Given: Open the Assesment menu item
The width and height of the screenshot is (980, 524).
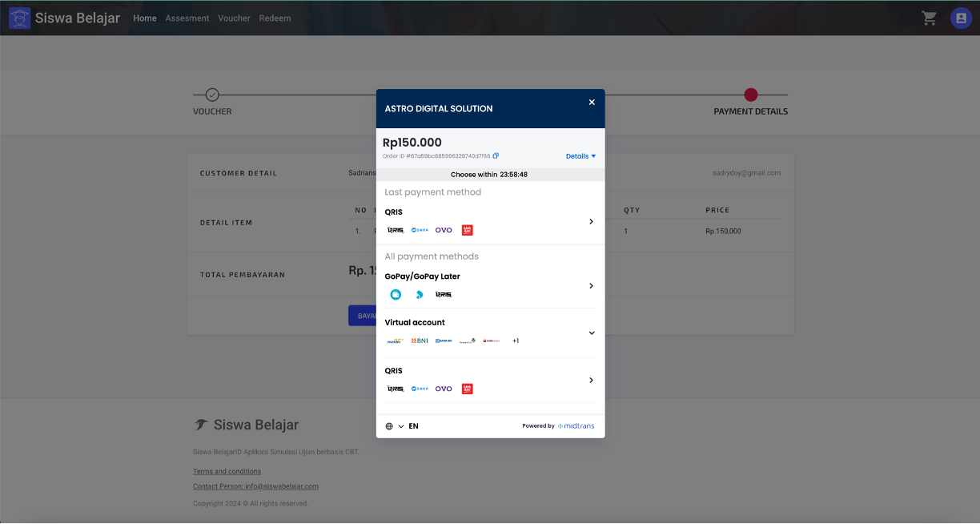Looking at the screenshot, I should point(187,18).
